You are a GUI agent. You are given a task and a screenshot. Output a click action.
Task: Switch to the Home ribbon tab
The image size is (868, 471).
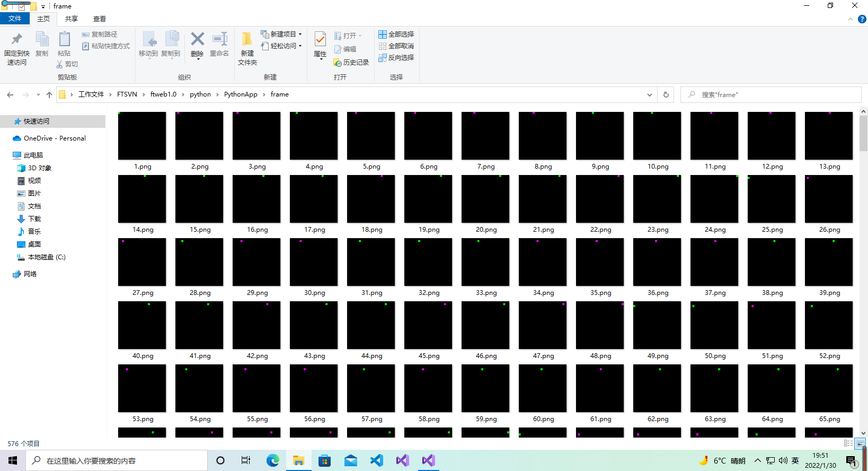pos(43,19)
